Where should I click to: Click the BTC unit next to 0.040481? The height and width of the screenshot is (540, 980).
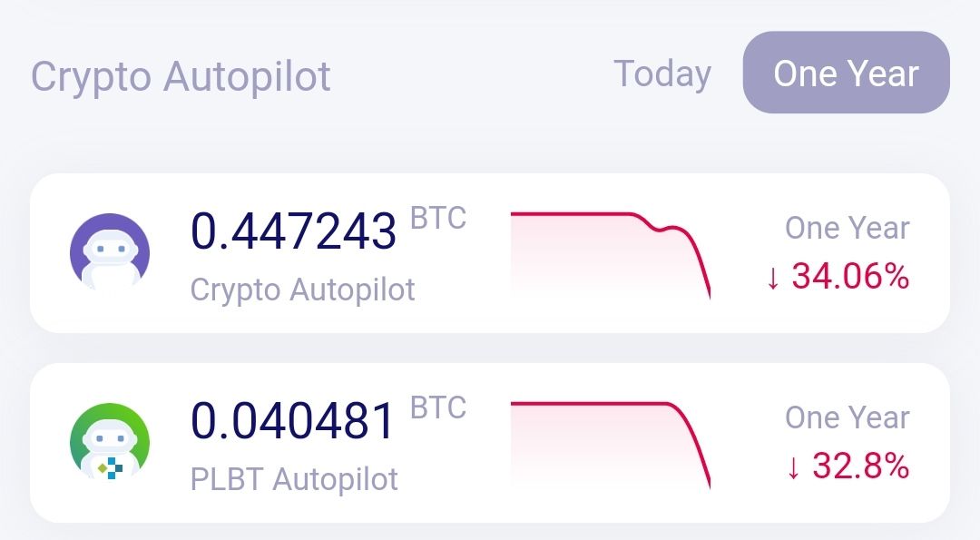click(x=438, y=408)
